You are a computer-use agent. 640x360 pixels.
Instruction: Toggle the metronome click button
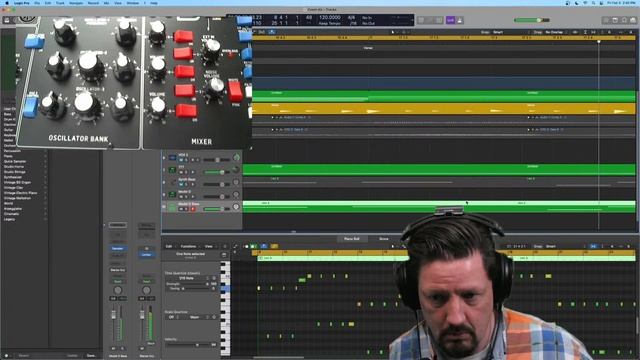coord(460,20)
